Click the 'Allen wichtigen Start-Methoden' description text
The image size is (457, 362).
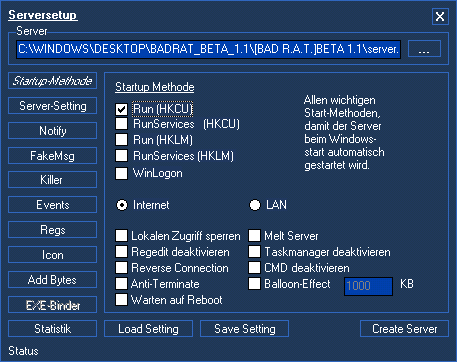pos(344,133)
